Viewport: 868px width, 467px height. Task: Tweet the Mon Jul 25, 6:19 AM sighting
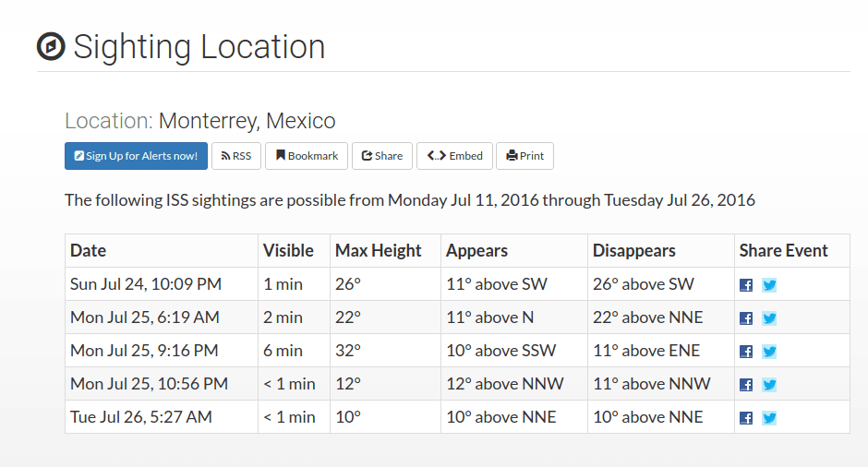click(769, 318)
